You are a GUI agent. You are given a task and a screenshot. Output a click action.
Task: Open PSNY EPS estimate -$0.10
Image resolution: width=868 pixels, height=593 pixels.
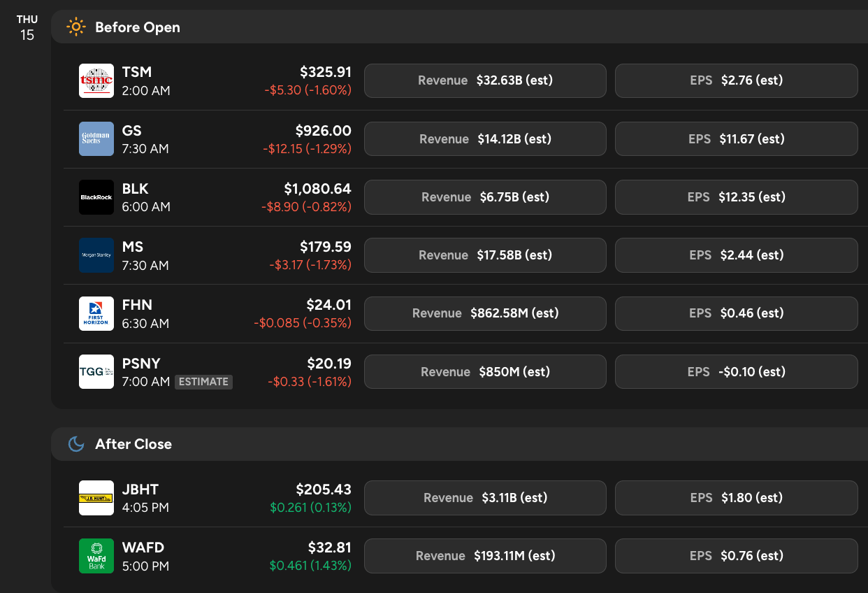(736, 372)
